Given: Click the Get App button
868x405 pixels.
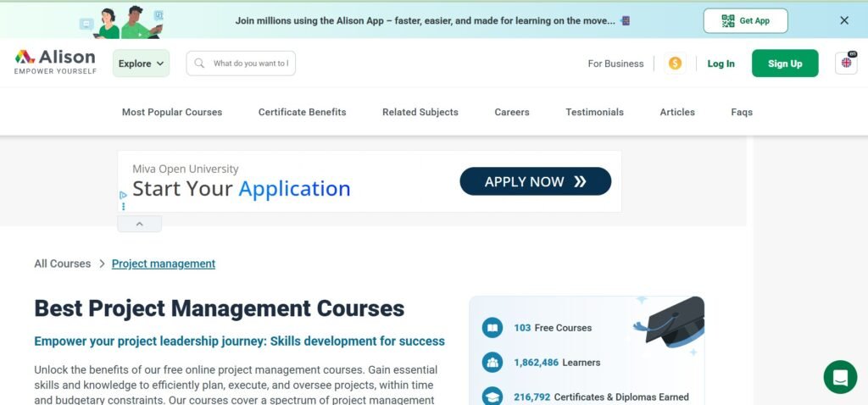Looking at the screenshot, I should [x=746, y=21].
